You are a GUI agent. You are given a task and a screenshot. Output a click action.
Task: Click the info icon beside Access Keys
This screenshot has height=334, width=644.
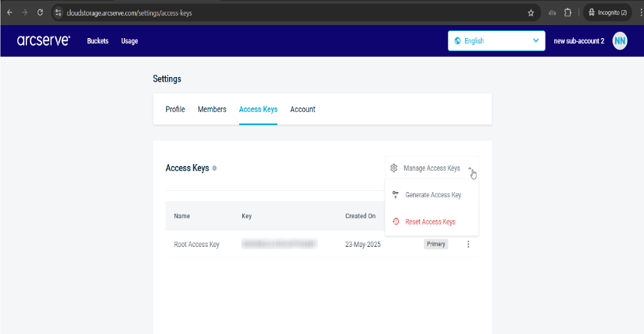(215, 168)
